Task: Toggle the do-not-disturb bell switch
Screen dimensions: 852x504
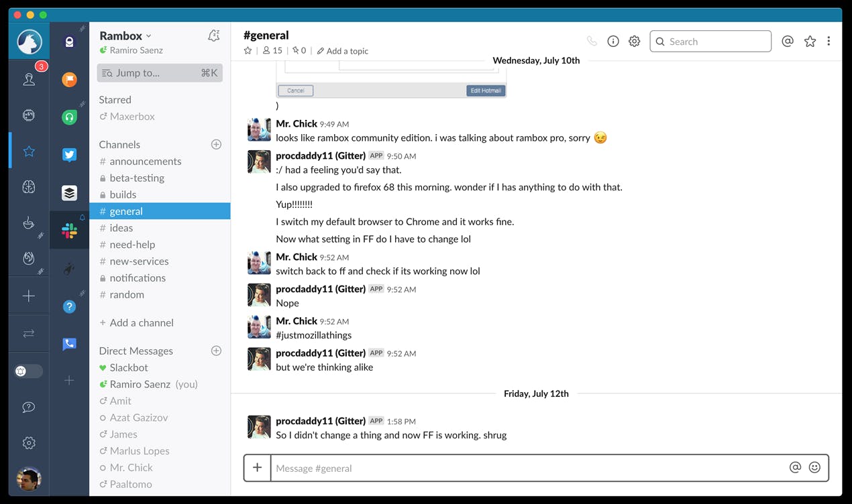Action: pos(29,371)
